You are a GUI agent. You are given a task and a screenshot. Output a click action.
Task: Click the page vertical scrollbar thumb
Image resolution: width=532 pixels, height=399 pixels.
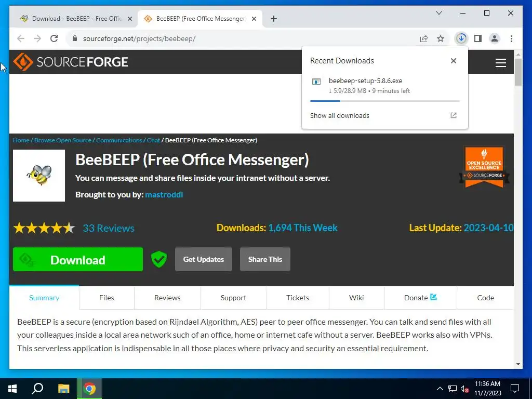tap(518, 72)
